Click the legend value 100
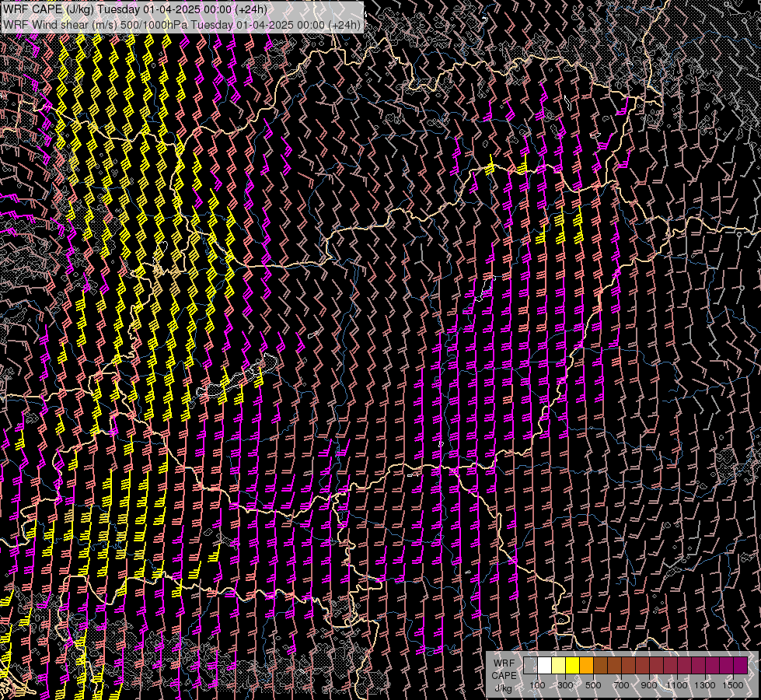The height and width of the screenshot is (700, 761). [537, 685]
